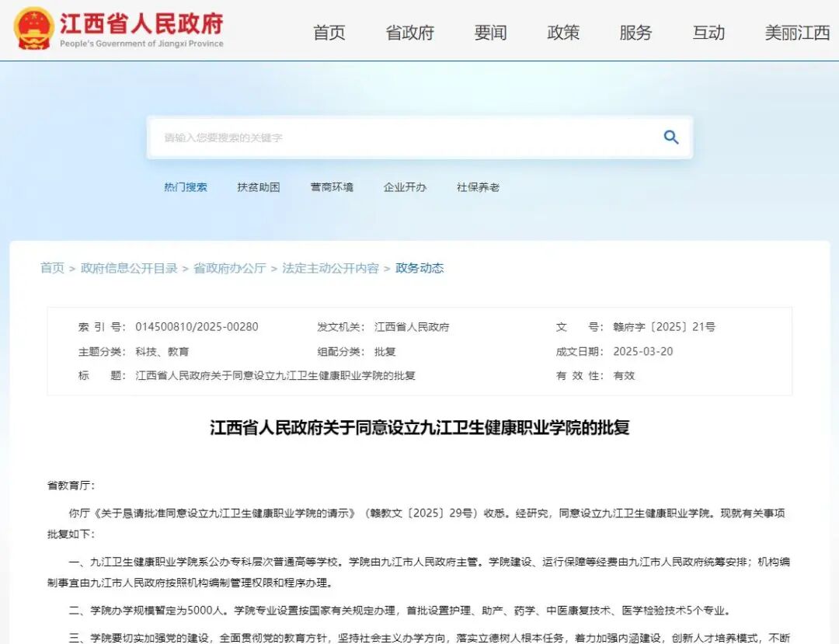Screen dimensions: 839x644
Task: Click the 扶贫助困 hot search link
Action: click(259, 187)
